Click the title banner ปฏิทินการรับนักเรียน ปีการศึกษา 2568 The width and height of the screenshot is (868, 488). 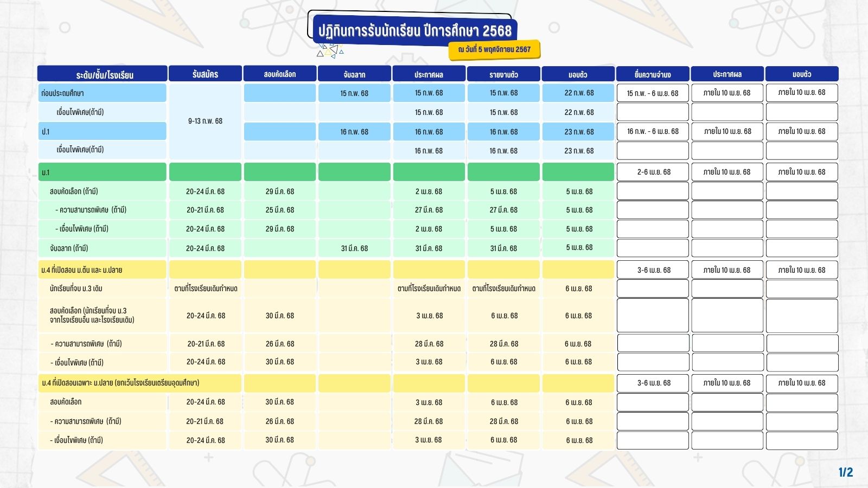414,30
